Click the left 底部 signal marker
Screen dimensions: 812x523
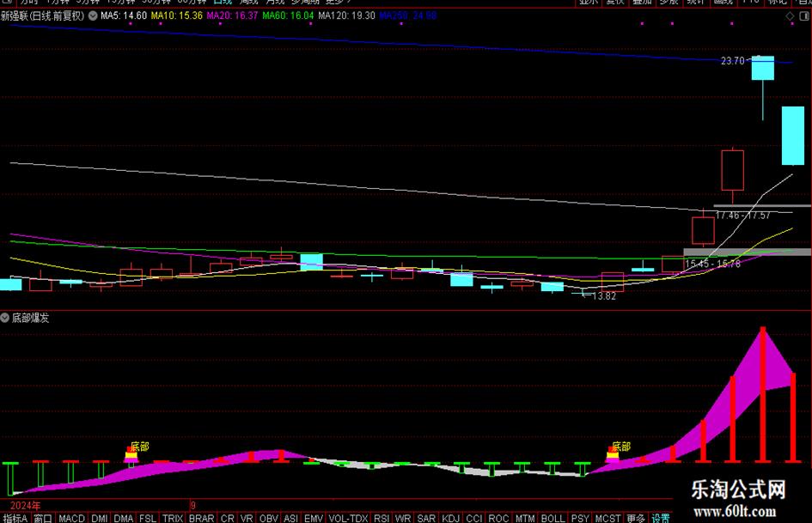[x=131, y=454]
